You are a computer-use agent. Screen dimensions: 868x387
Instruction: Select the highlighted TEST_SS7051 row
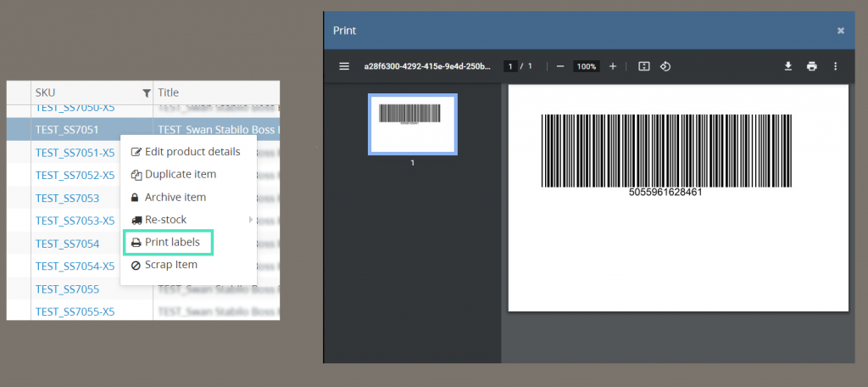click(x=142, y=130)
